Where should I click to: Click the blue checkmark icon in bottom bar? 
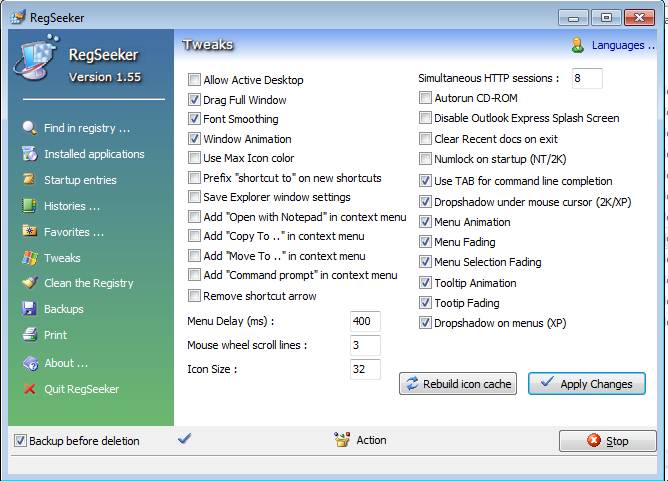point(184,438)
